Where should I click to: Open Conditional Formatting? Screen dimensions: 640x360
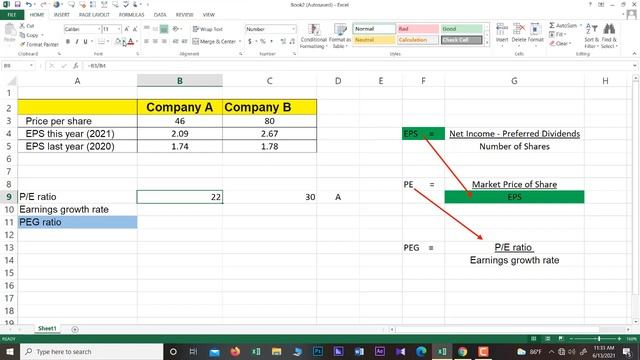[313, 36]
